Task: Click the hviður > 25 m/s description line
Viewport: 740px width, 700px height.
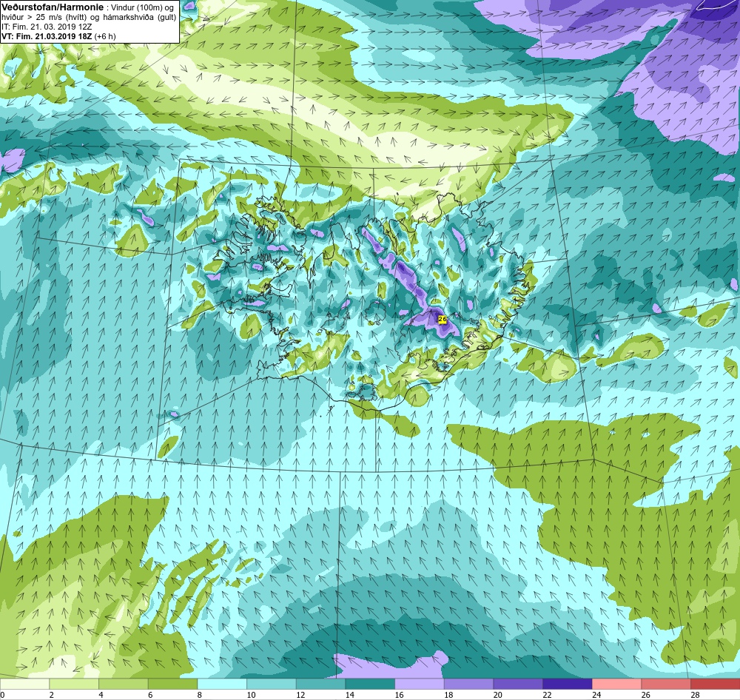Action: click(89, 18)
